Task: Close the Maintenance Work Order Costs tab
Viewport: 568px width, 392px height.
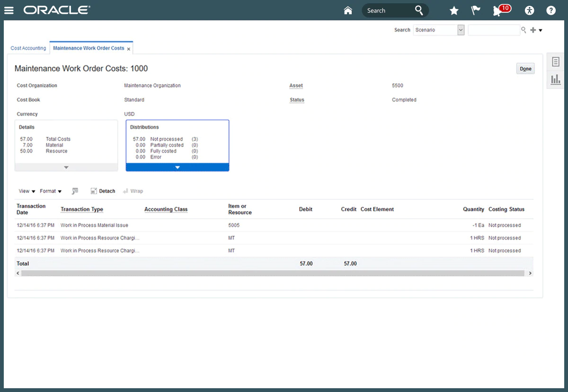Action: pyautogui.click(x=129, y=49)
